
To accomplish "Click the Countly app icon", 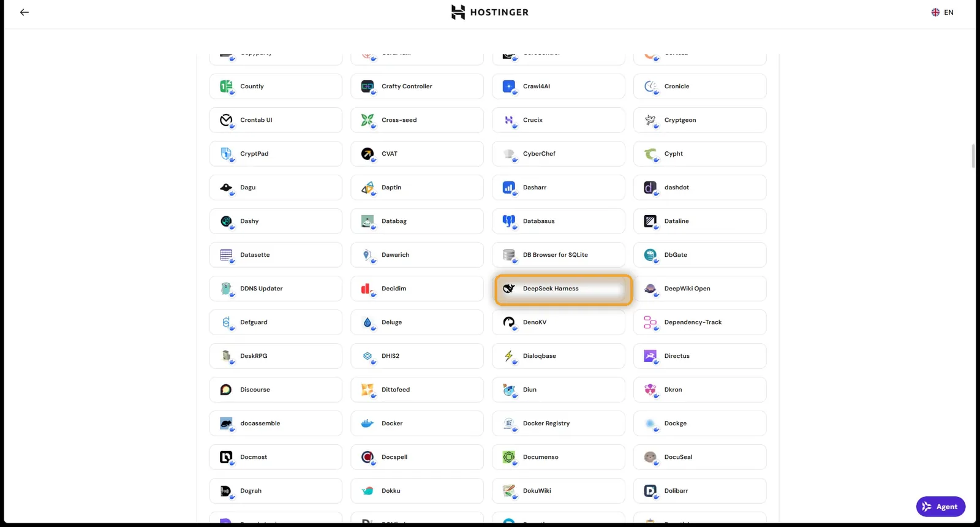I will [x=226, y=86].
